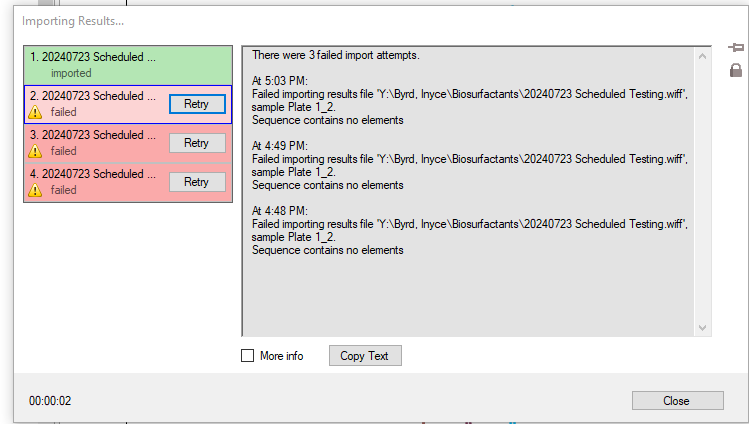
Task: Click the Importing Results title bar
Action: pos(300,21)
